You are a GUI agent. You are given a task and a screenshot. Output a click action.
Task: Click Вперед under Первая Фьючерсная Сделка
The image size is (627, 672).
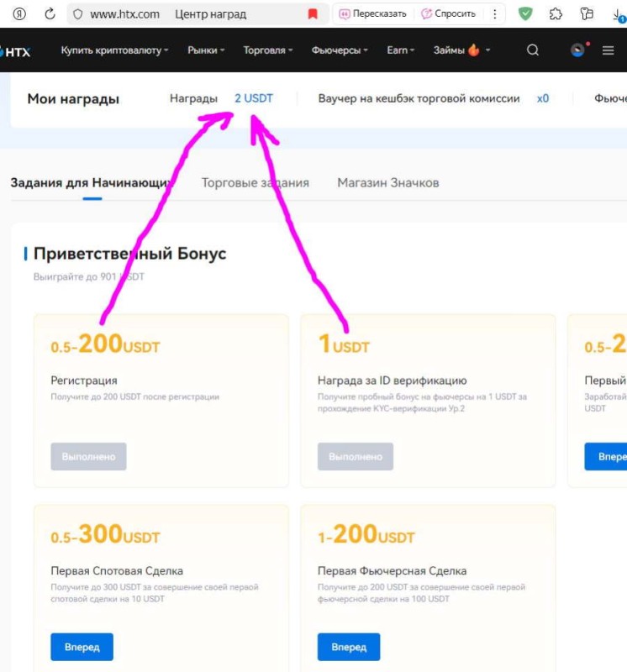pos(348,647)
